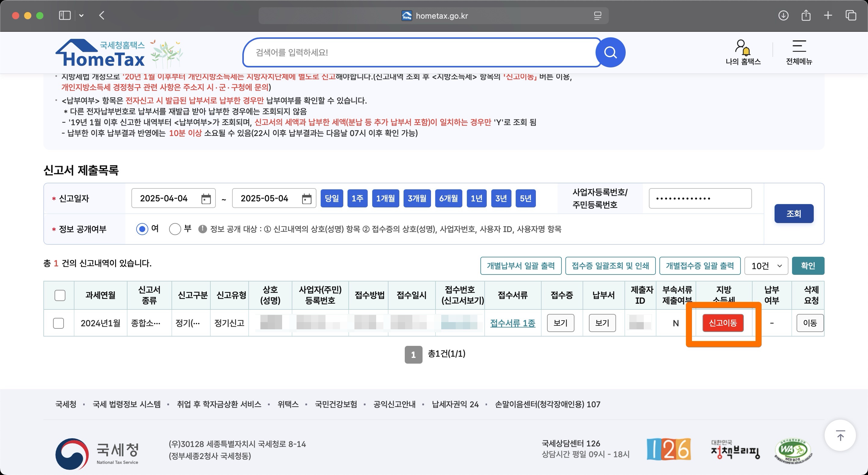Click Safari share icon
The height and width of the screenshot is (475, 868).
coord(806,15)
